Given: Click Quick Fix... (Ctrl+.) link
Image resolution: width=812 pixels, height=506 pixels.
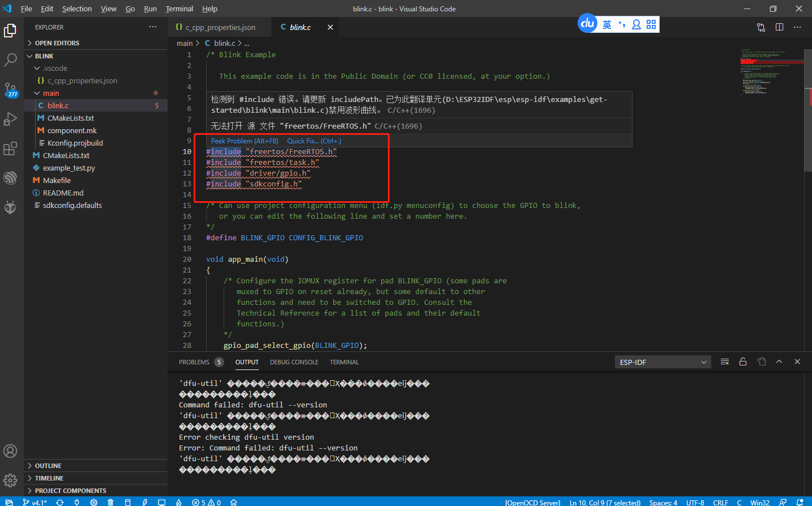Looking at the screenshot, I should tap(314, 141).
